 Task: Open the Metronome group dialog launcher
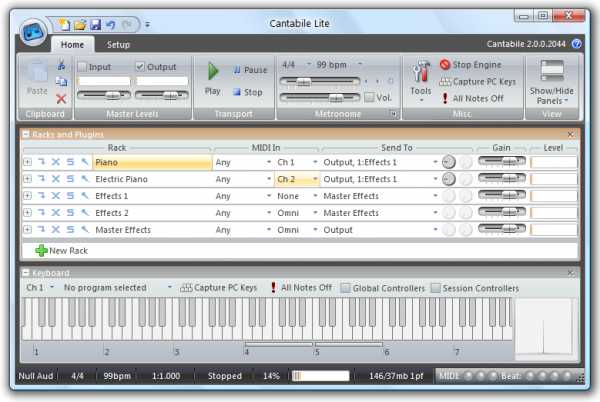click(393, 114)
